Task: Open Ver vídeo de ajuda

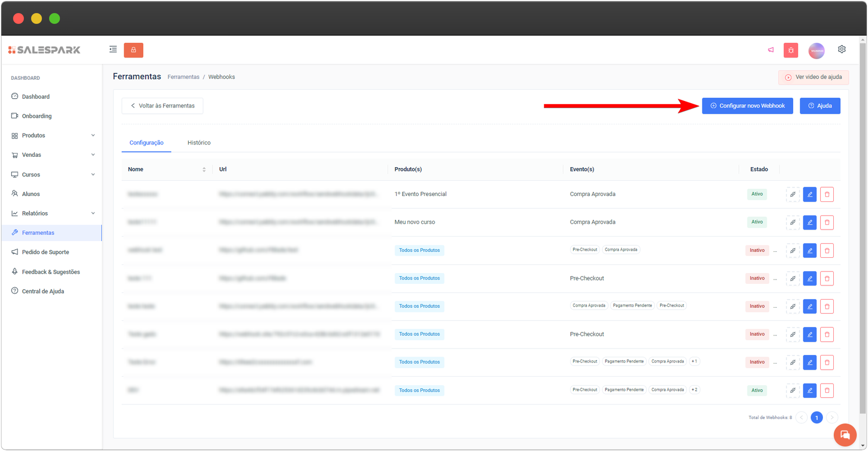Action: point(813,77)
